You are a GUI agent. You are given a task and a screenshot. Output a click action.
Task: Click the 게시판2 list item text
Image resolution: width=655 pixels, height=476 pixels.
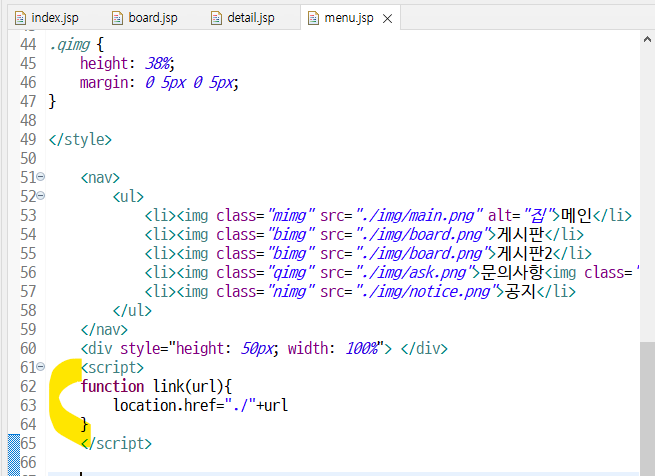point(524,253)
